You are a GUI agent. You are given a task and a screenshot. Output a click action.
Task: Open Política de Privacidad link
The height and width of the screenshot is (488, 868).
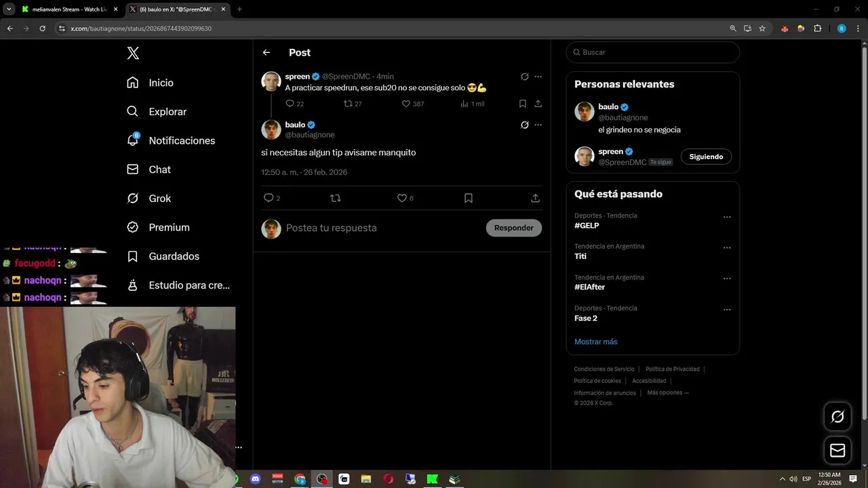coord(672,369)
